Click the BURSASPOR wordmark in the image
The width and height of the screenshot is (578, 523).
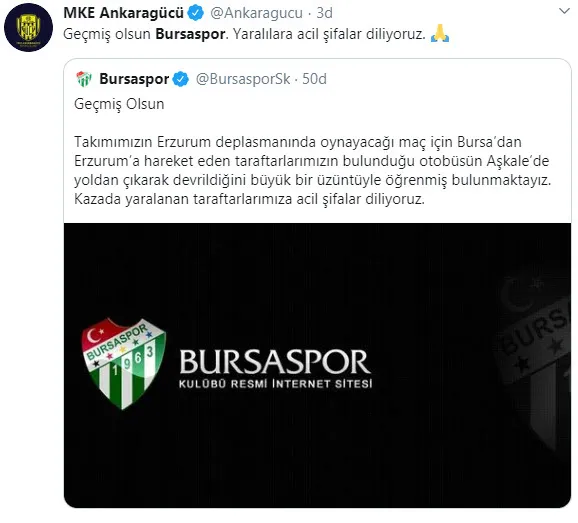[x=275, y=362]
